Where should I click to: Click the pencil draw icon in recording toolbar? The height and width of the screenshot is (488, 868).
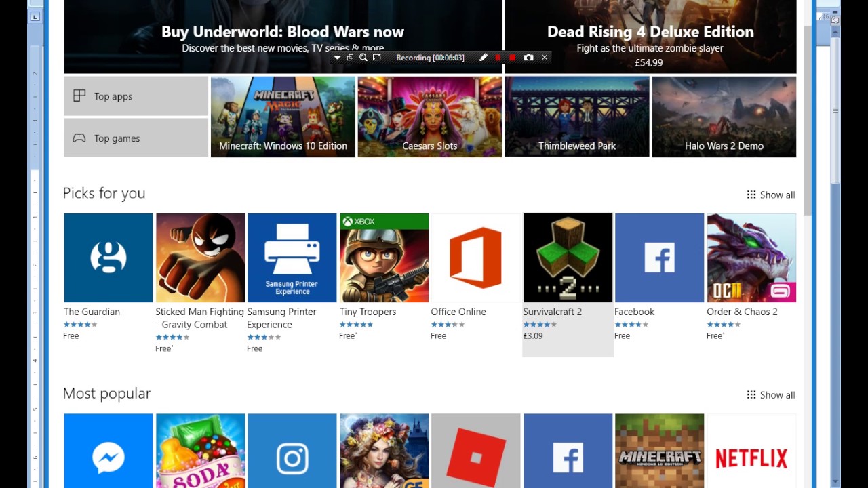483,58
